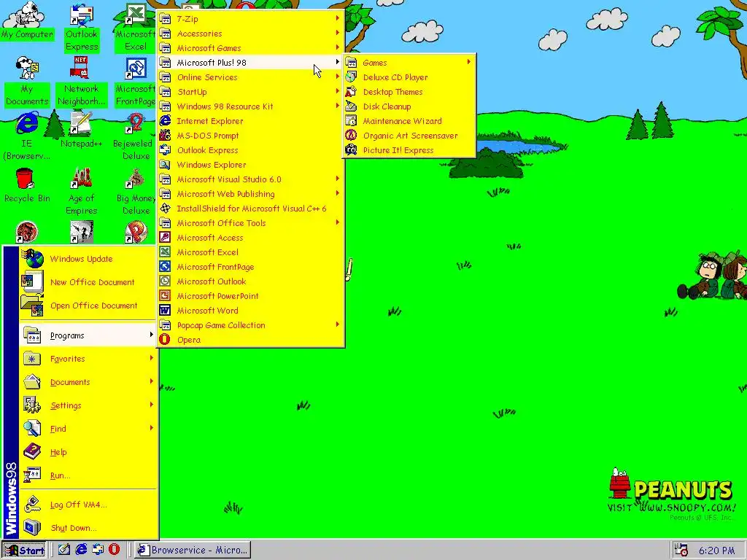Launch Microsoft Excel from Programs menu

[251, 252]
